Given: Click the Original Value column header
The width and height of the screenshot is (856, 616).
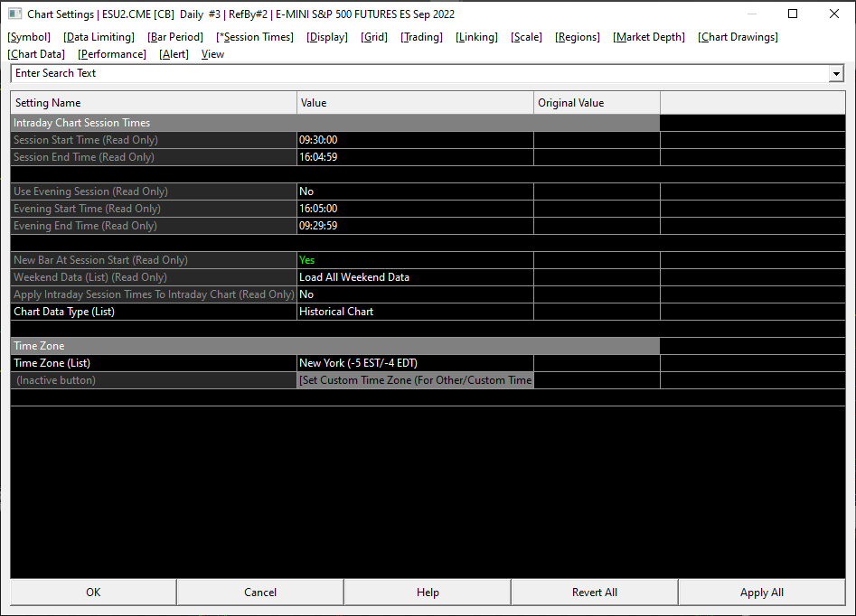Looking at the screenshot, I should 597,103.
